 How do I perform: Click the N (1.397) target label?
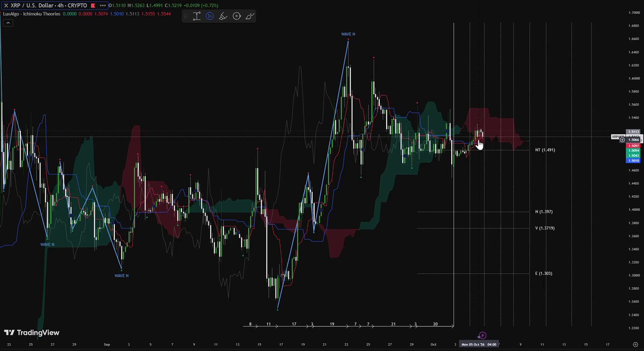[x=544, y=212]
